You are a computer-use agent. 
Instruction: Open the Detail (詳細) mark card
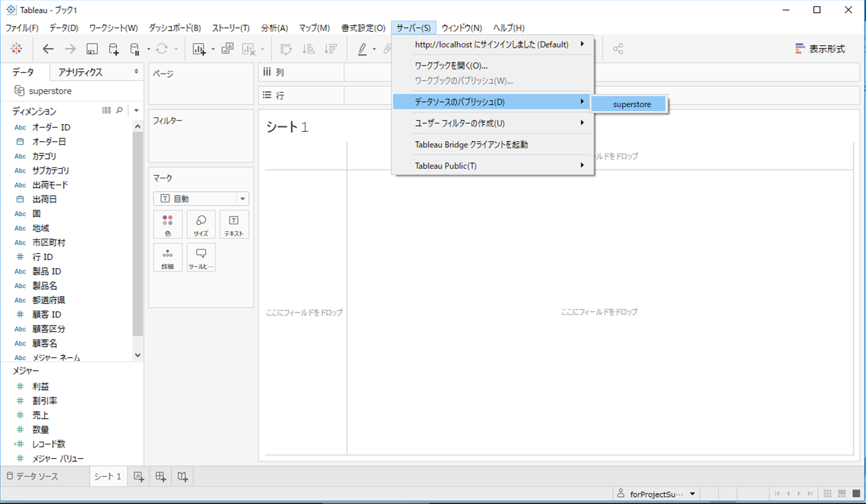[168, 257]
